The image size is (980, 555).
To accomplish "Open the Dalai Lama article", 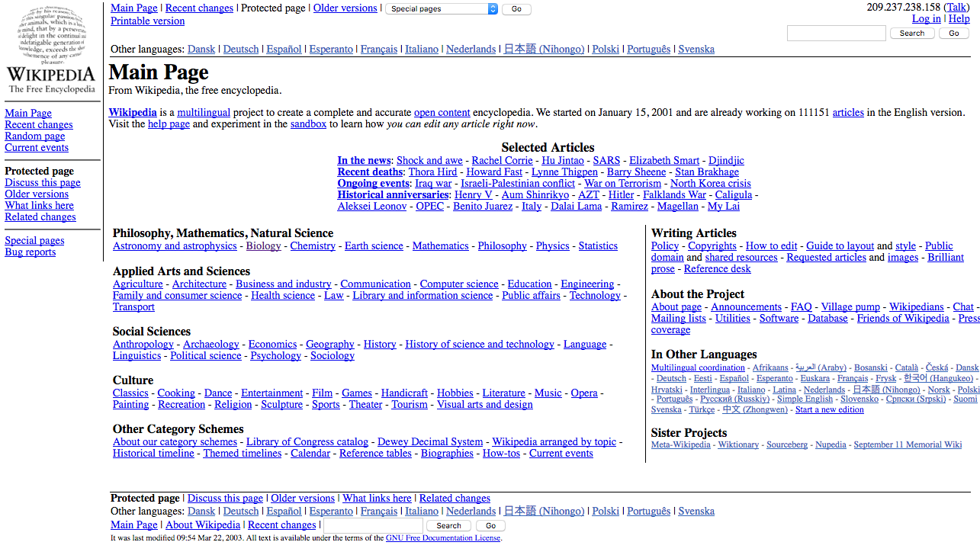I will click(576, 206).
